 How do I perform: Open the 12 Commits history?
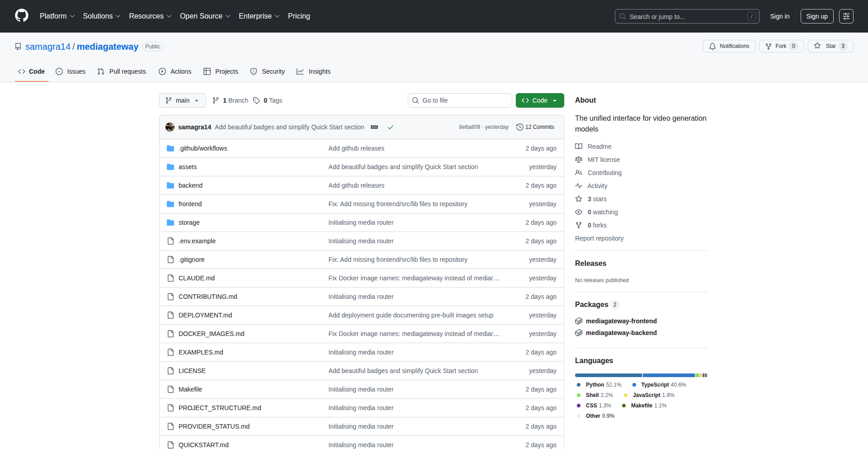point(535,127)
